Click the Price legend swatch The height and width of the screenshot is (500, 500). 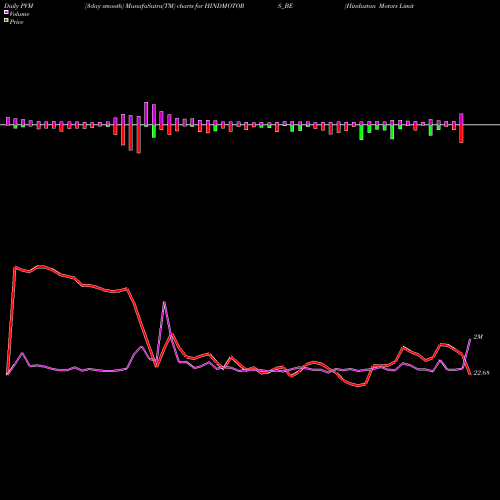[x=6, y=21]
